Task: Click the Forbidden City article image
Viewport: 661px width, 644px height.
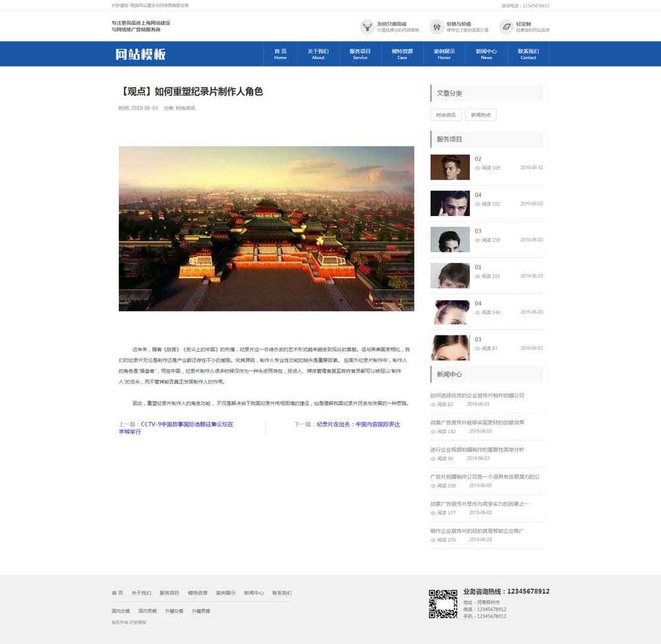Action: point(266,229)
